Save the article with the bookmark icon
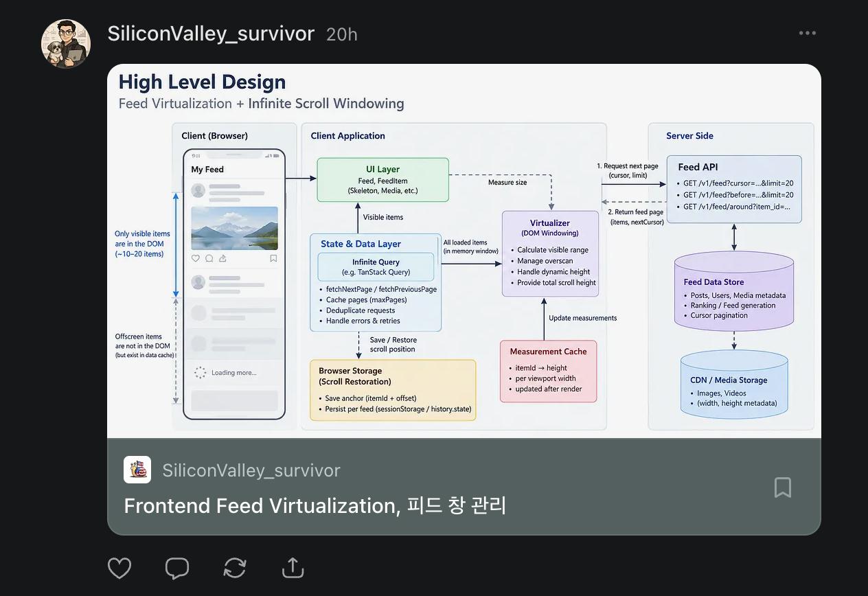868x596 pixels. click(783, 488)
